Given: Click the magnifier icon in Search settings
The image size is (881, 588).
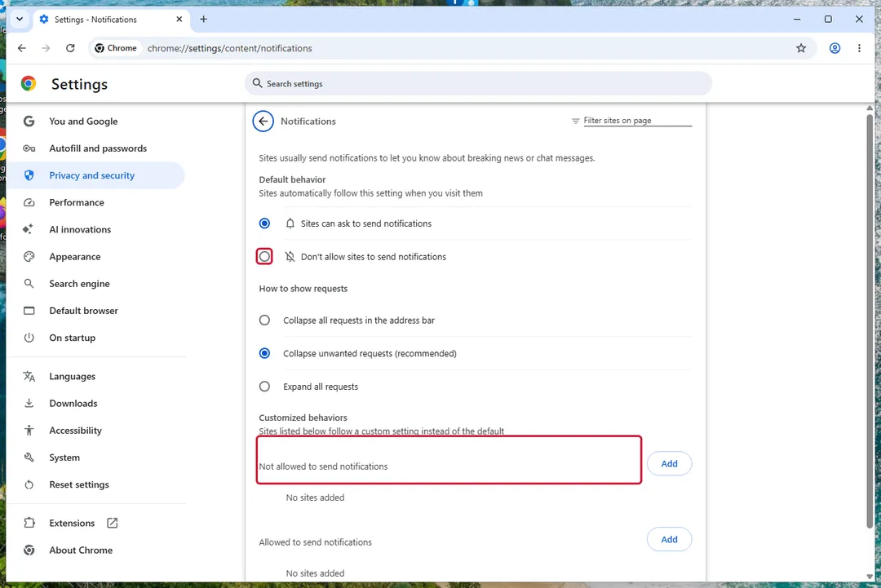Looking at the screenshot, I should [257, 83].
